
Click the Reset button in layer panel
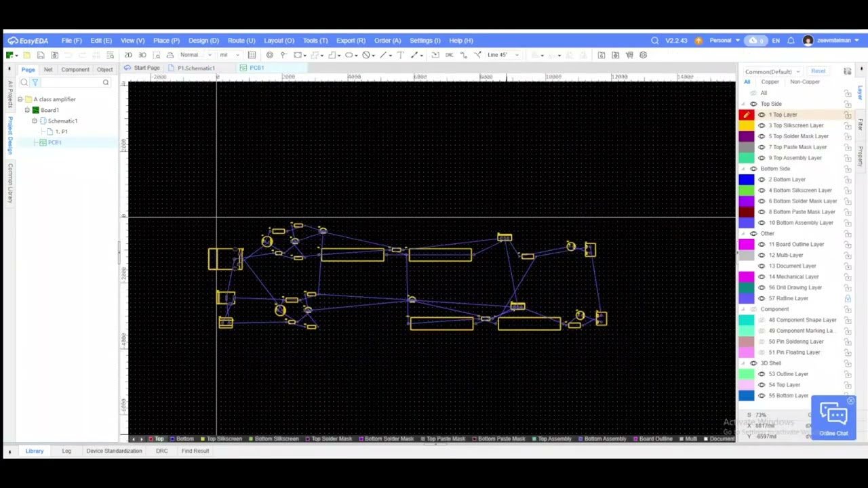click(x=818, y=71)
